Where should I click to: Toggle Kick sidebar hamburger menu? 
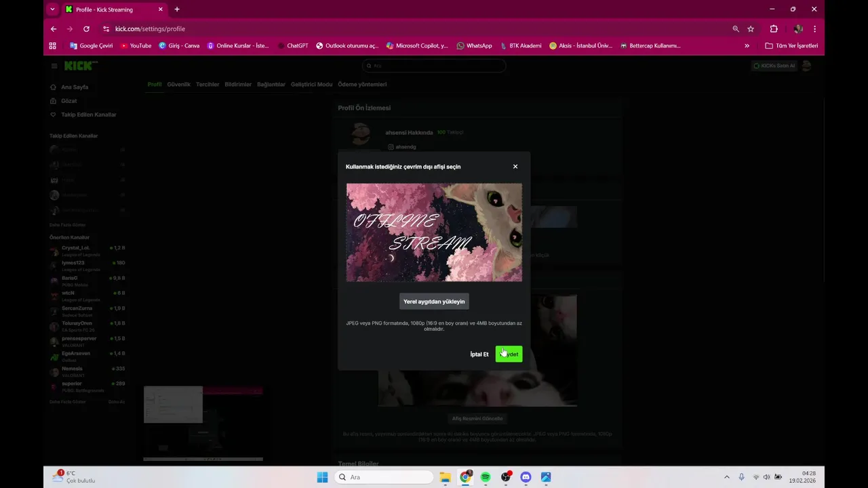54,66
